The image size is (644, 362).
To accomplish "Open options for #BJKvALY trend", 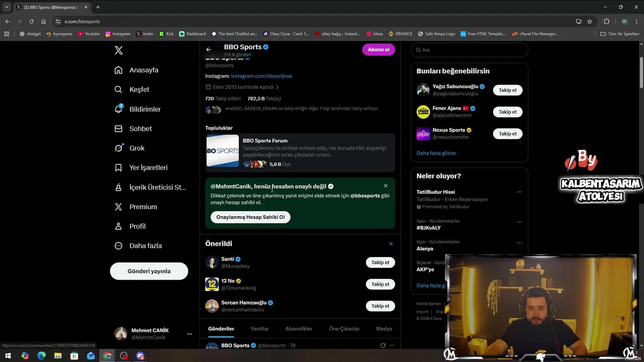I will click(x=519, y=222).
